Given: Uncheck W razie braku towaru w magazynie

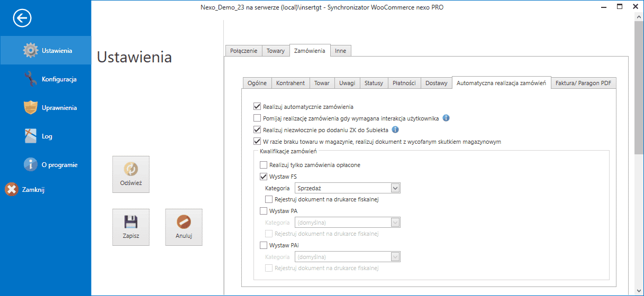Looking at the screenshot, I should coord(257,142).
